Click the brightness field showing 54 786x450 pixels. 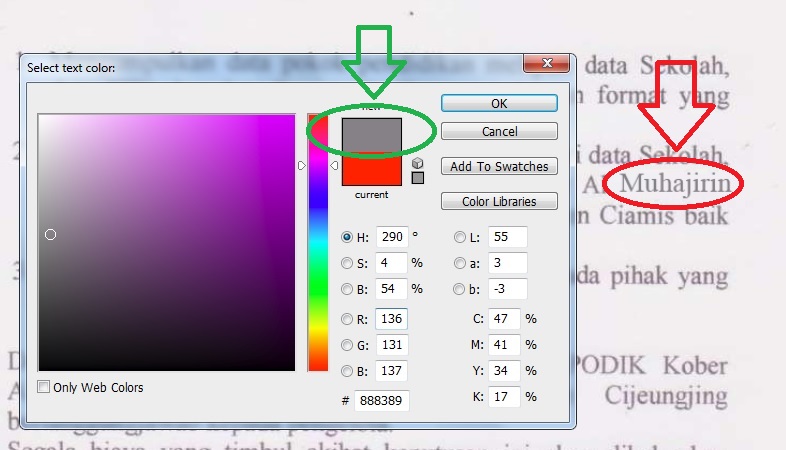391,289
